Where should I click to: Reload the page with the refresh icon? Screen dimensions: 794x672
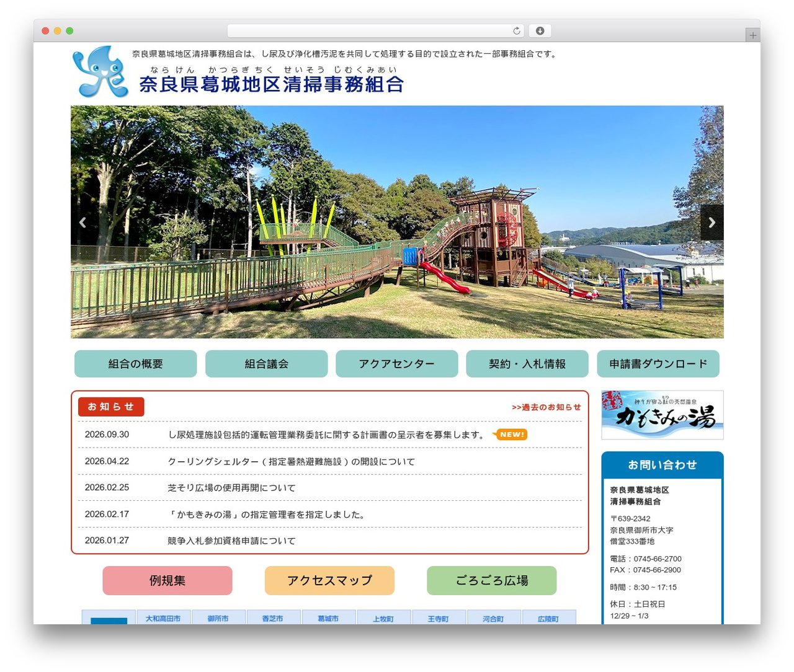(517, 31)
